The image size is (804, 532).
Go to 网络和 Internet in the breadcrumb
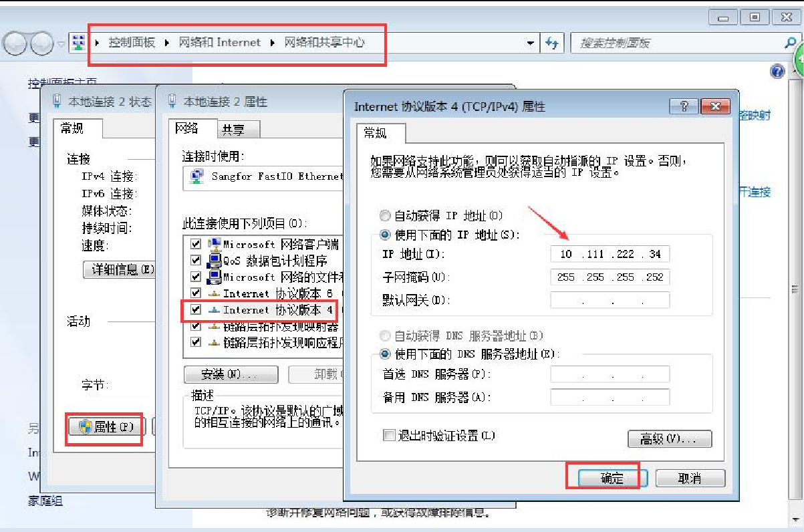click(219, 43)
